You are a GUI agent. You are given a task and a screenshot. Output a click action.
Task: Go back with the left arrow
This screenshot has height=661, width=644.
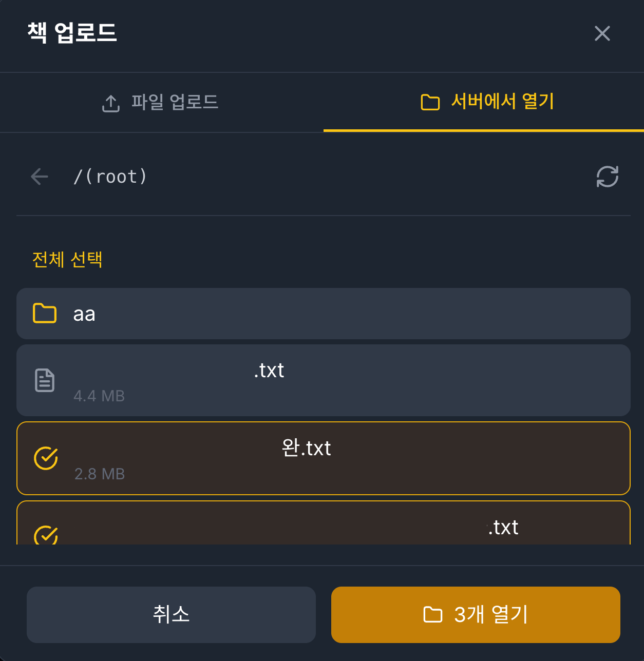[40, 177]
